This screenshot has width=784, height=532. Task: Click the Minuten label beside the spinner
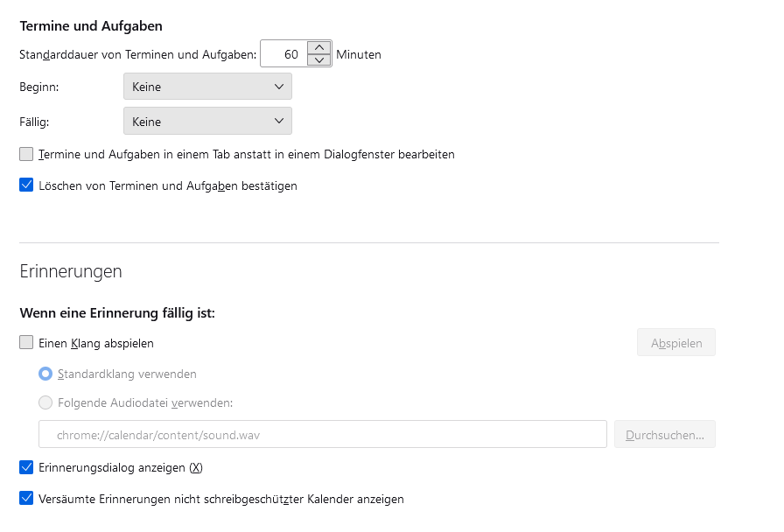pos(359,54)
